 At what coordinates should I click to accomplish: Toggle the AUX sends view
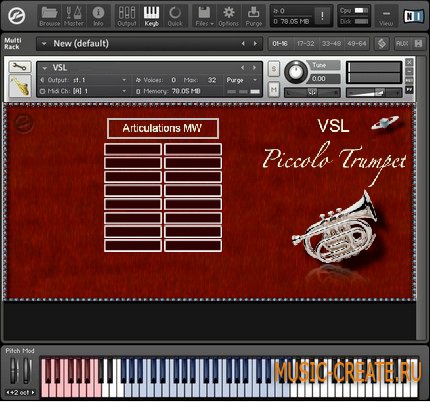point(402,44)
